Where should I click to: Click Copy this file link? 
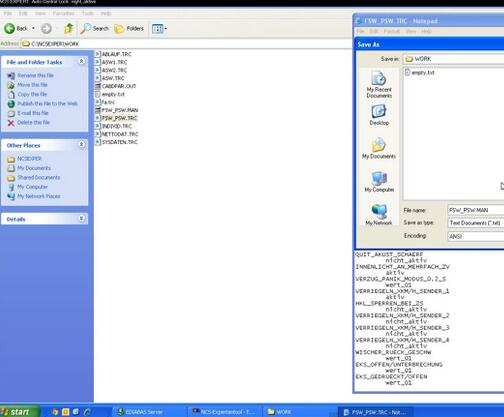(x=32, y=94)
